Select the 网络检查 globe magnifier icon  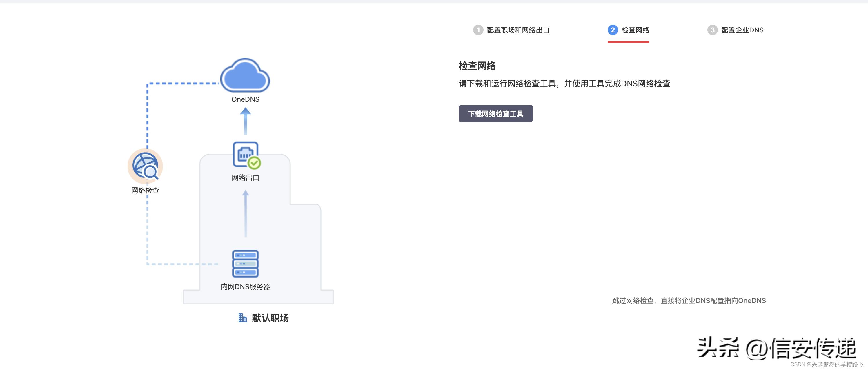coord(145,166)
